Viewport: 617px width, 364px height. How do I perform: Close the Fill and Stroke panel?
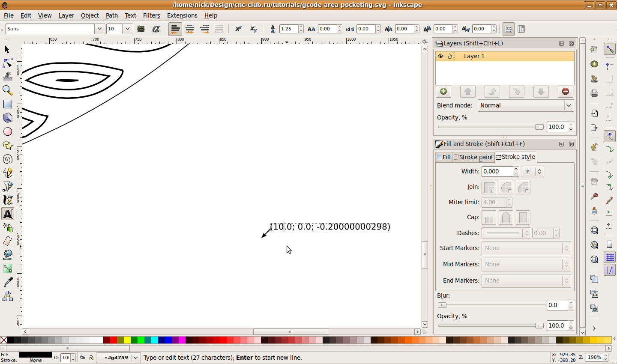(x=571, y=144)
